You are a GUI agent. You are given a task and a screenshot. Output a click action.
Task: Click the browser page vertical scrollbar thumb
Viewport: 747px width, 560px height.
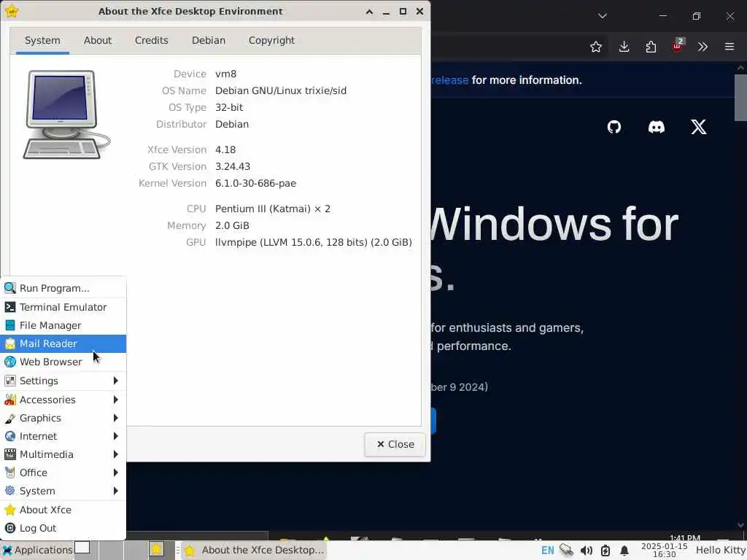point(740,98)
